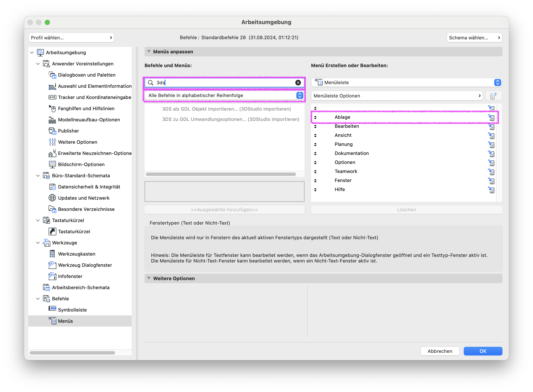Click the Symbolleiste icon
This screenshot has width=533, height=392.
pos(52,309)
